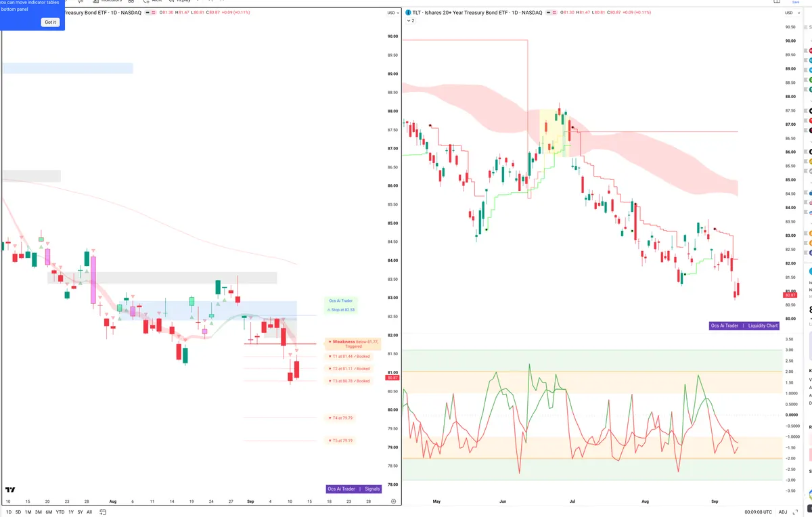This screenshot has width=812, height=517.
Task: Click the T1 at 81.44 Booked label
Action: tap(349, 356)
